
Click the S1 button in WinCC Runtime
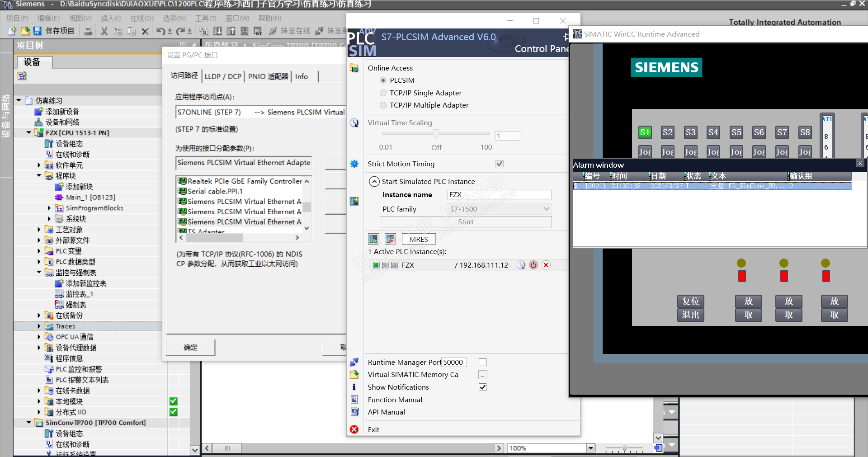click(x=645, y=132)
